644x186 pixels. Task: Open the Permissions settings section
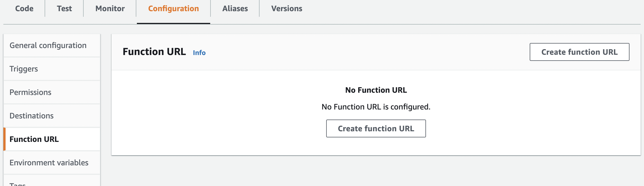coord(30,92)
